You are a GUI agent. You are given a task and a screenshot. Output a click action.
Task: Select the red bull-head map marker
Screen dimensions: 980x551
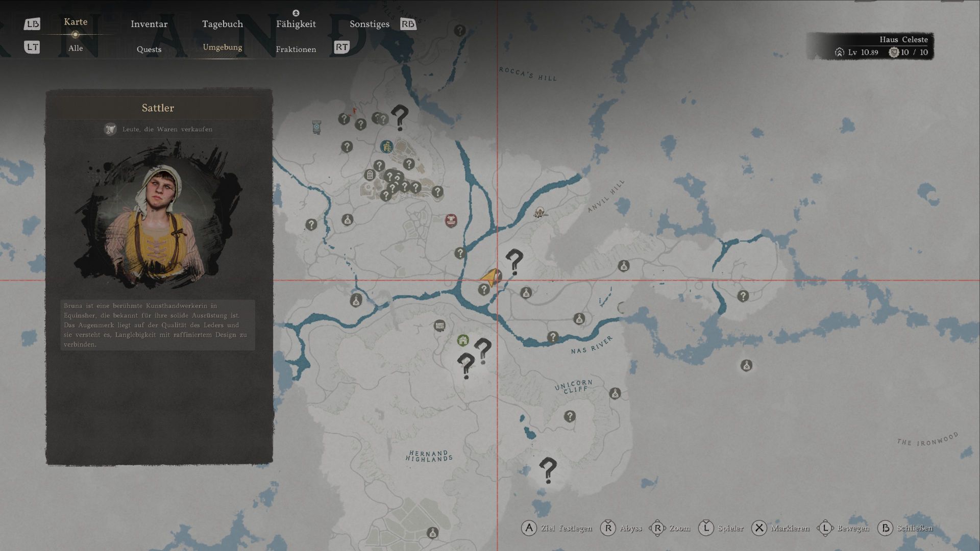tap(451, 220)
